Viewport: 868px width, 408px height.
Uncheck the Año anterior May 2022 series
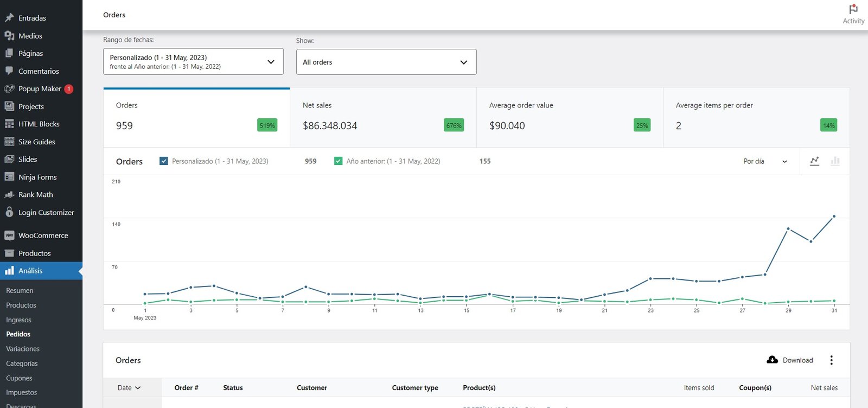(339, 161)
